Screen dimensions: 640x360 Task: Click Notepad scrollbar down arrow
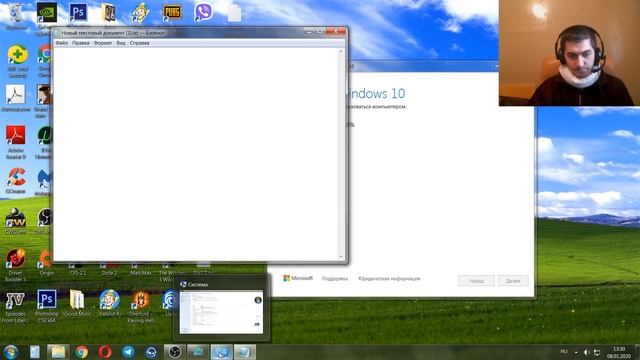pos(341,257)
